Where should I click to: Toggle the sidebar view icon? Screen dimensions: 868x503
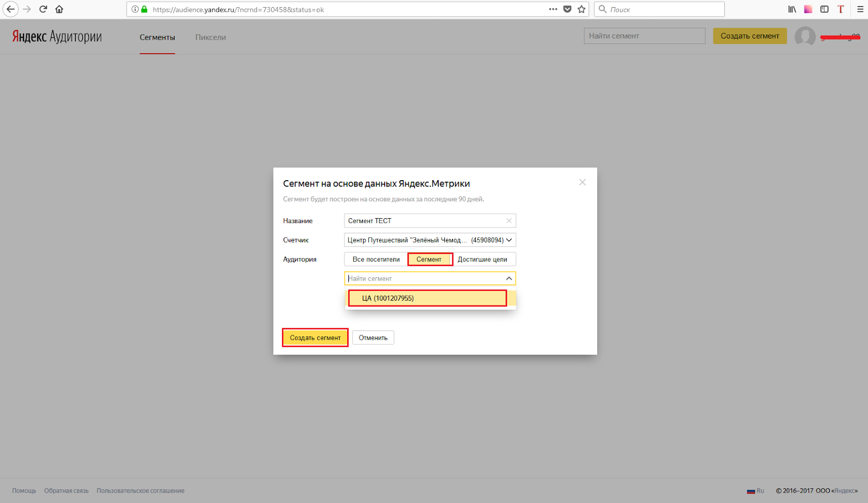click(824, 9)
